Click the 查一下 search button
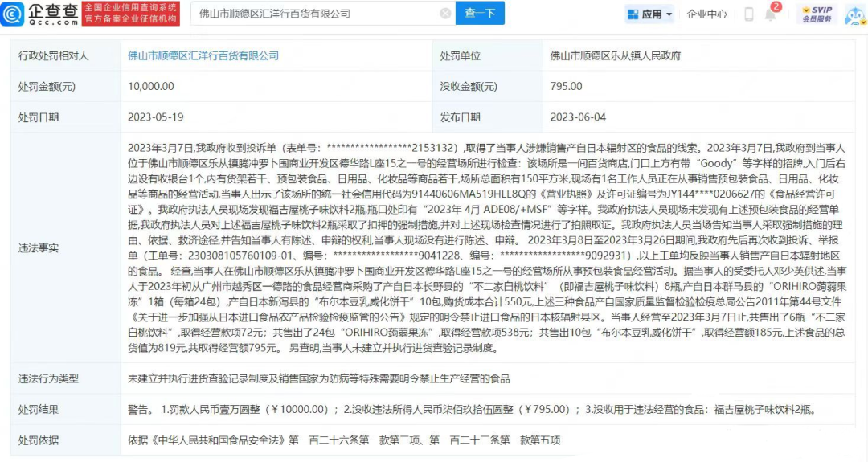Image resolution: width=868 pixels, height=462 pixels. [480, 14]
